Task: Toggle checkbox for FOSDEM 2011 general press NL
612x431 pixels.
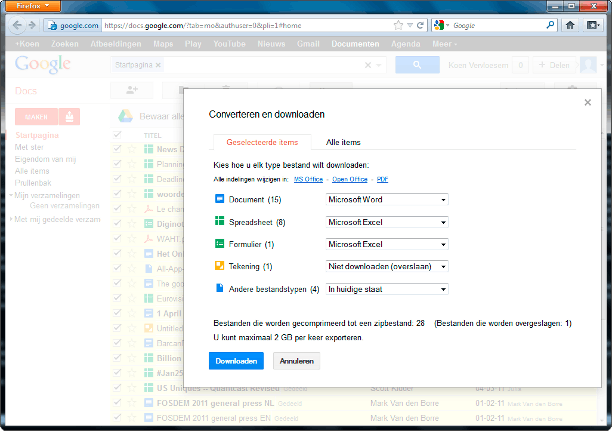Action: point(117,402)
